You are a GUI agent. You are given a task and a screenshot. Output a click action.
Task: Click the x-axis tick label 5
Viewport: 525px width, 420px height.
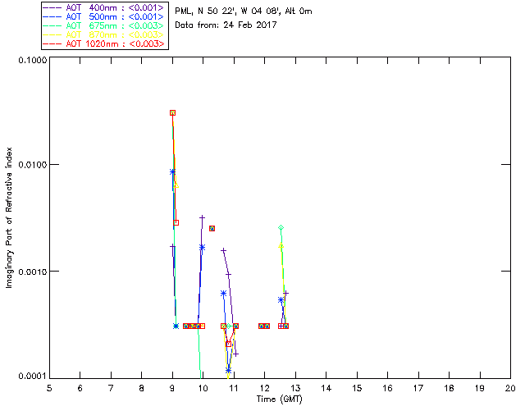(49, 388)
